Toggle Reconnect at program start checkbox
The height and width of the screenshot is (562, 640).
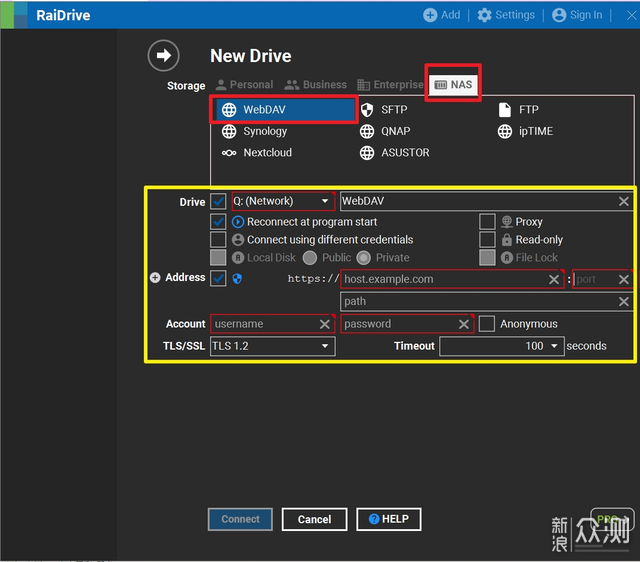tap(218, 222)
